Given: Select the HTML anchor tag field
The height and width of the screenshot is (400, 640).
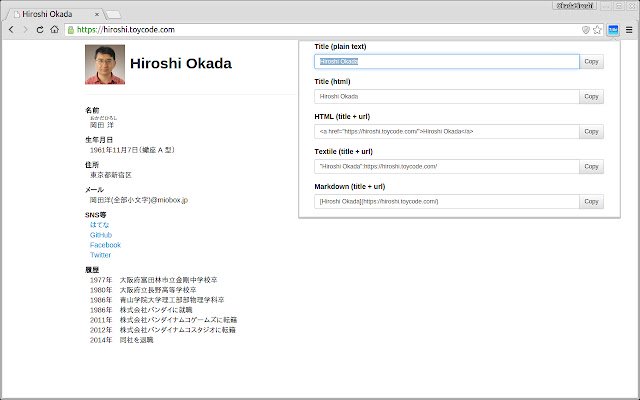Looking at the screenshot, I should [x=447, y=132].
